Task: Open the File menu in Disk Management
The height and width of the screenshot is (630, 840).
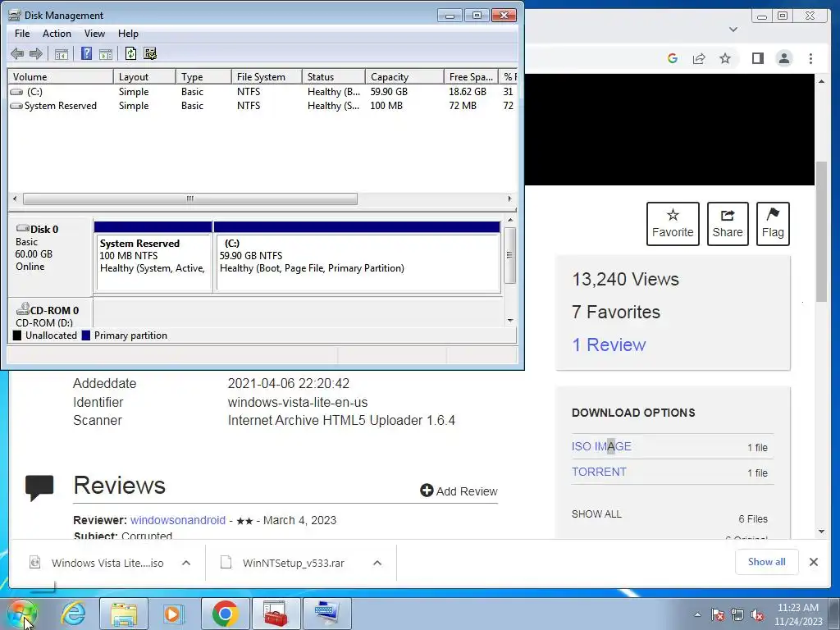Action: pos(22,33)
